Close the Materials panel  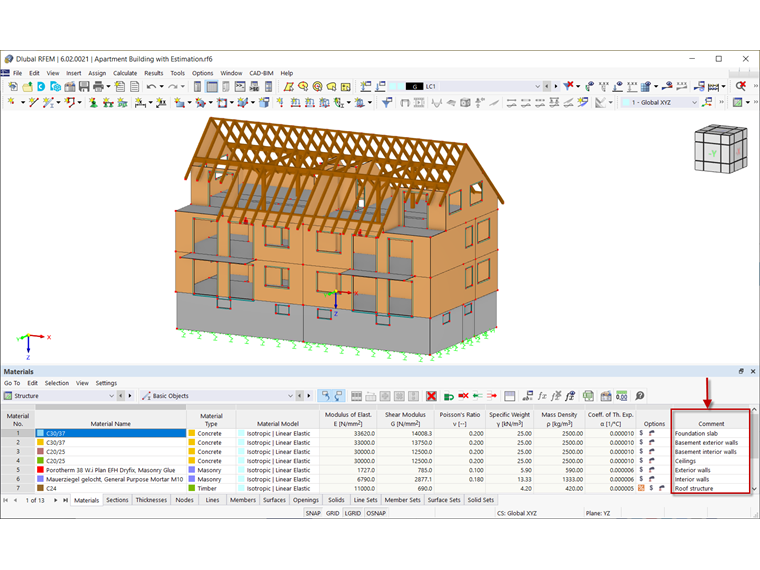click(x=753, y=371)
